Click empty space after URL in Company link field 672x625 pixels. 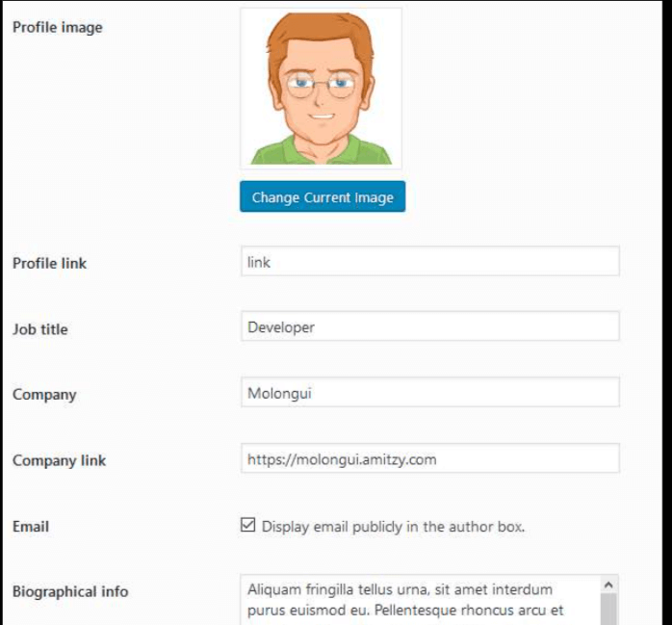(528, 458)
